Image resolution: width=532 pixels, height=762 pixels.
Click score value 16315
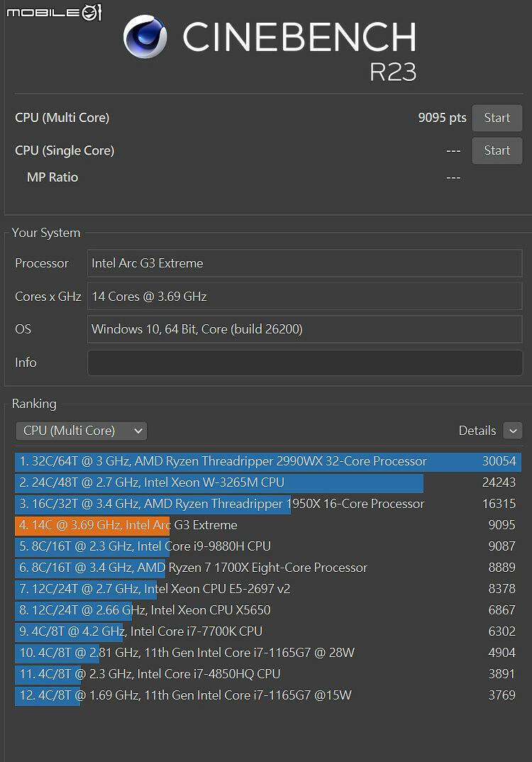pos(499,504)
